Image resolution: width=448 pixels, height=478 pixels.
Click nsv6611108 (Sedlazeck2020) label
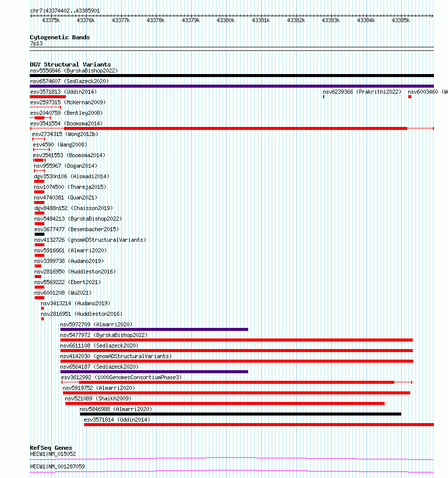pos(99,346)
